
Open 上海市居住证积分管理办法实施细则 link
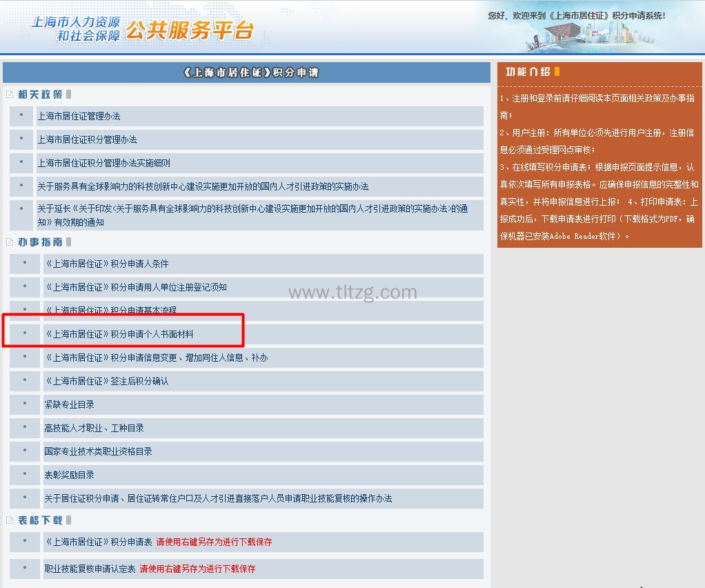pyautogui.click(x=103, y=163)
